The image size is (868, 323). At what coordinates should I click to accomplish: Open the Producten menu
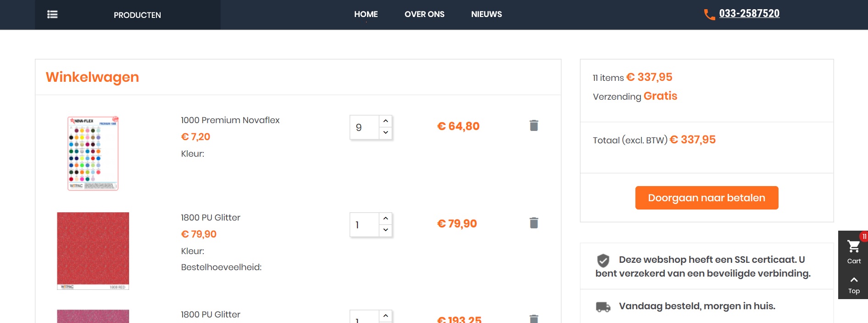(137, 15)
